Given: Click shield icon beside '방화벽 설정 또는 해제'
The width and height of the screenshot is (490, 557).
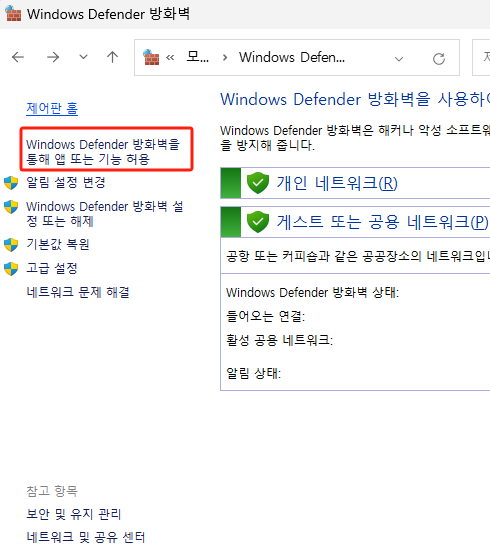Looking at the screenshot, I should pos(11,207).
